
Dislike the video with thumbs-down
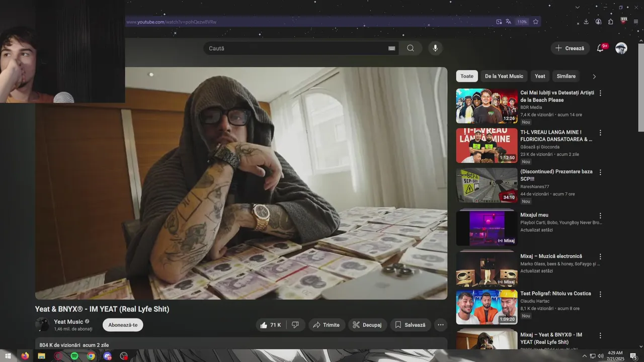tap(295, 325)
